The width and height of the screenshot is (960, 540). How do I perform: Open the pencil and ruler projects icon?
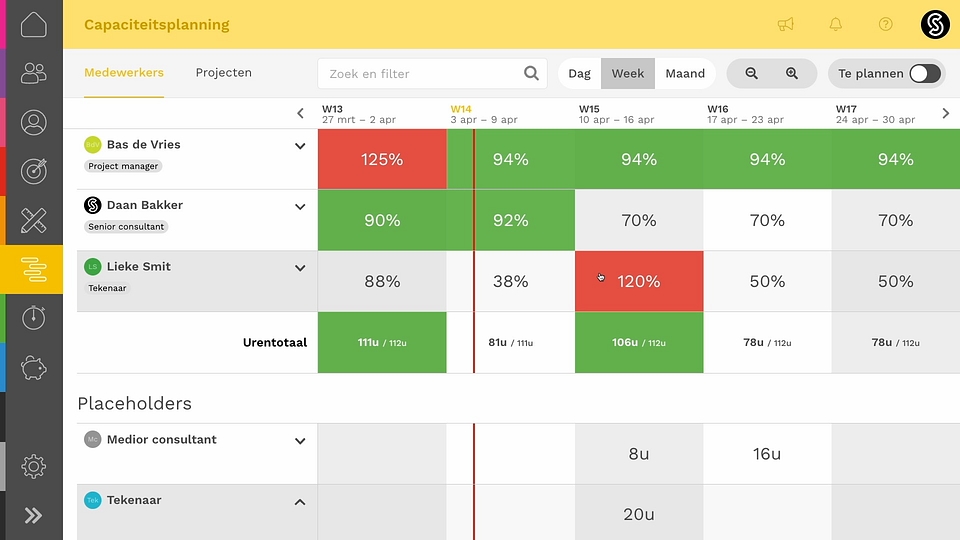tap(34, 220)
